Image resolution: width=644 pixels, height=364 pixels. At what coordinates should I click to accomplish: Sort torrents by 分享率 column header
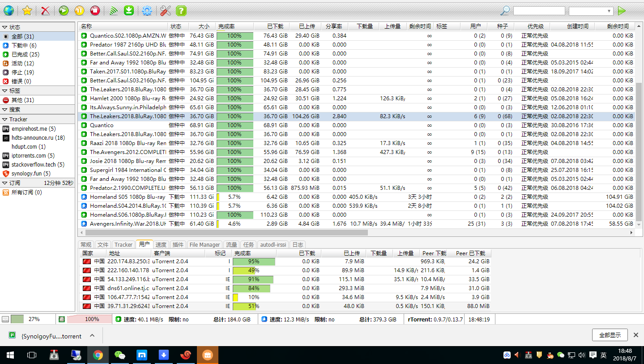click(334, 26)
